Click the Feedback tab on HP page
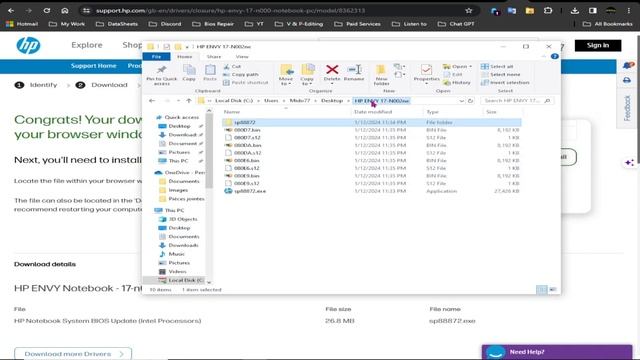640x360 pixels. click(627, 108)
